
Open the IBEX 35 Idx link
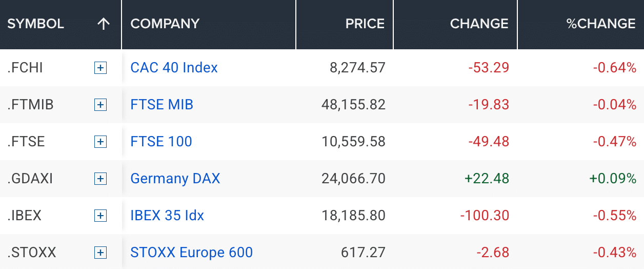tap(167, 216)
